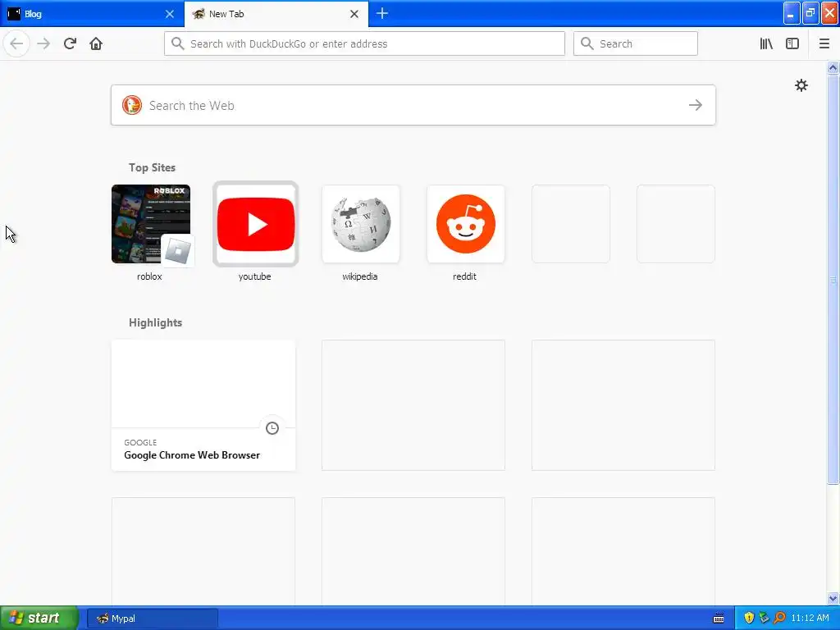Click the keyboard icon on the taskbar
This screenshot has width=840, height=630.
point(719,619)
